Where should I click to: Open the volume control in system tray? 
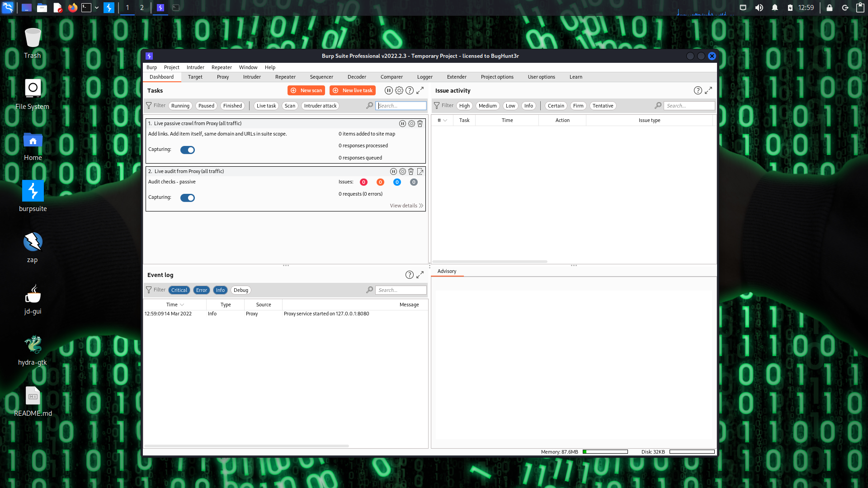point(759,8)
